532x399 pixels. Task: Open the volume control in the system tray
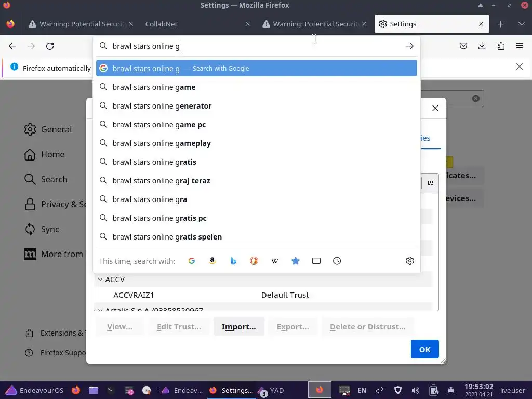pyautogui.click(x=415, y=390)
